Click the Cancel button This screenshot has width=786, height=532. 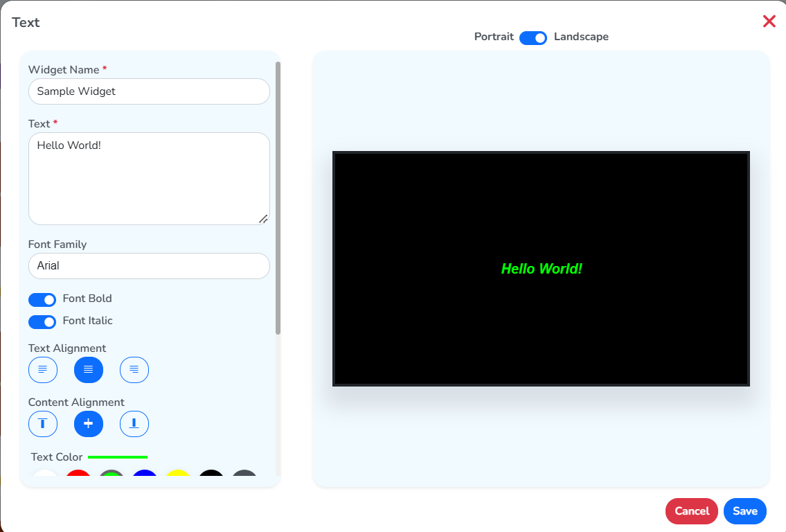click(x=691, y=511)
